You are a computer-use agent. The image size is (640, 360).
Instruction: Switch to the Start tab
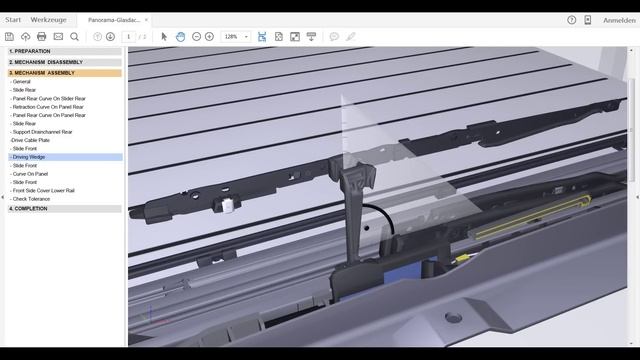pos(13,20)
